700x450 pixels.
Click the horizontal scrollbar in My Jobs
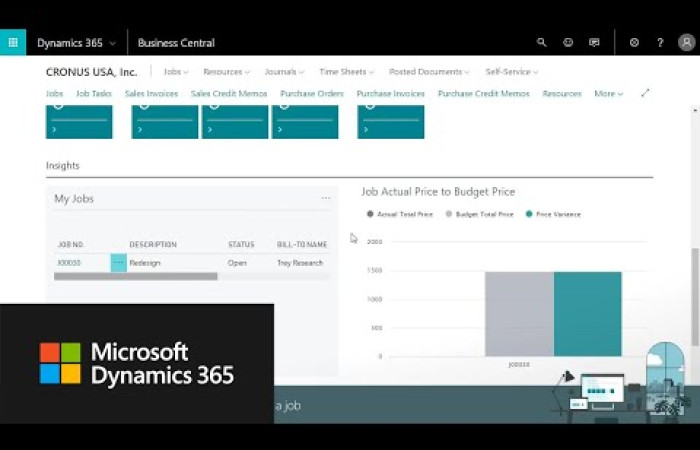pyautogui.click(x=135, y=276)
